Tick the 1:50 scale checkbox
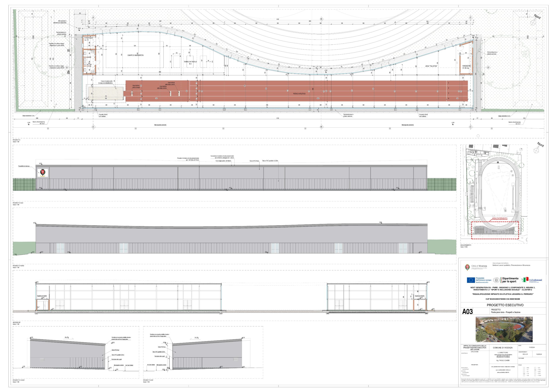The height and width of the screenshot is (392, 557). pyautogui.click(x=524, y=372)
